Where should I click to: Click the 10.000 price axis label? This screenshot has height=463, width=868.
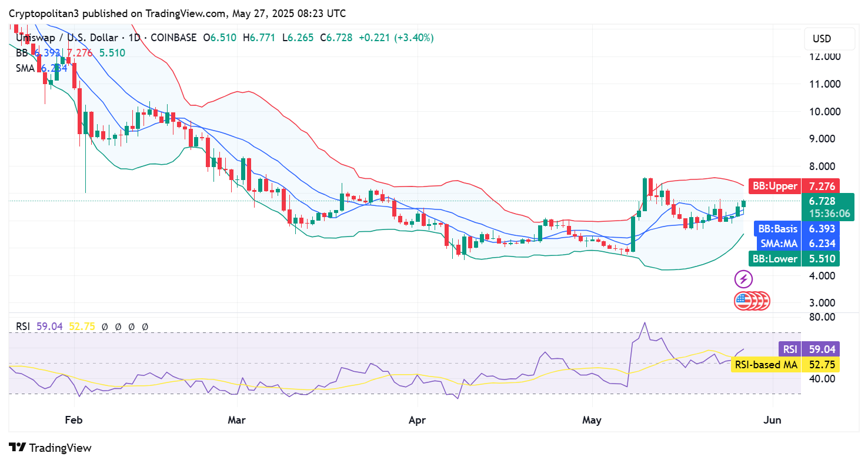(x=824, y=112)
